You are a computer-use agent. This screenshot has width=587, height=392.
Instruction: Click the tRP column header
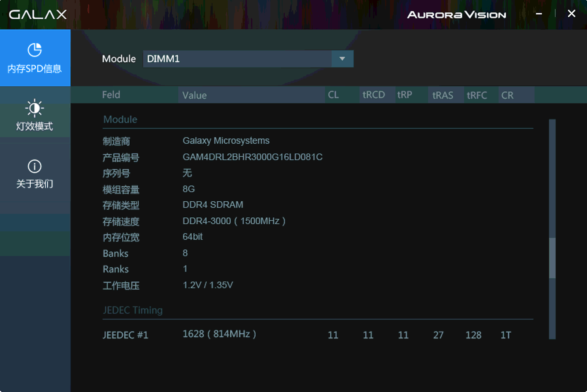(405, 95)
